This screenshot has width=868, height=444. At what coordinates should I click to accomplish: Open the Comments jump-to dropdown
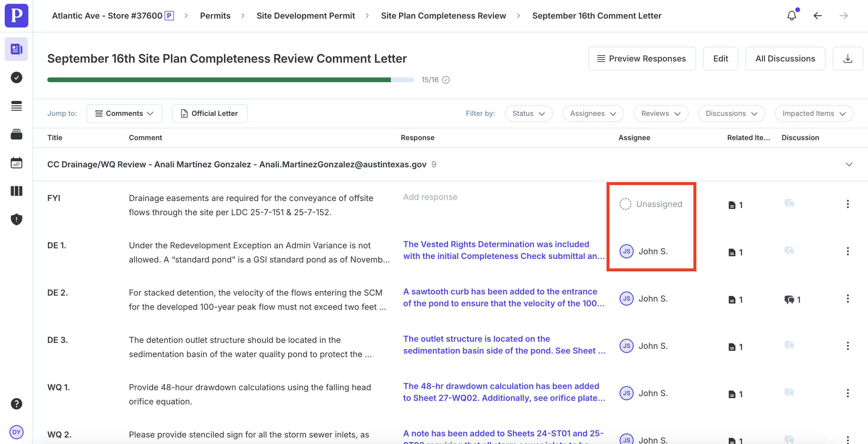[124, 114]
